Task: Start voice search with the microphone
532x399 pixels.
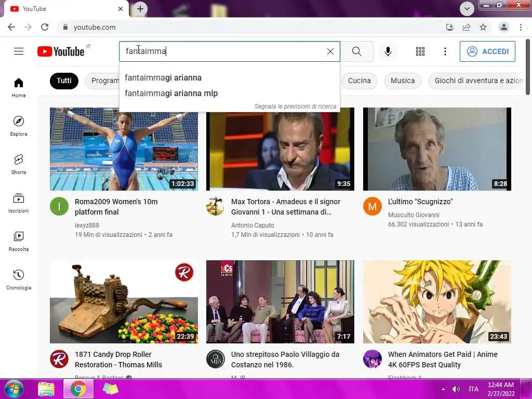Action: (388, 51)
